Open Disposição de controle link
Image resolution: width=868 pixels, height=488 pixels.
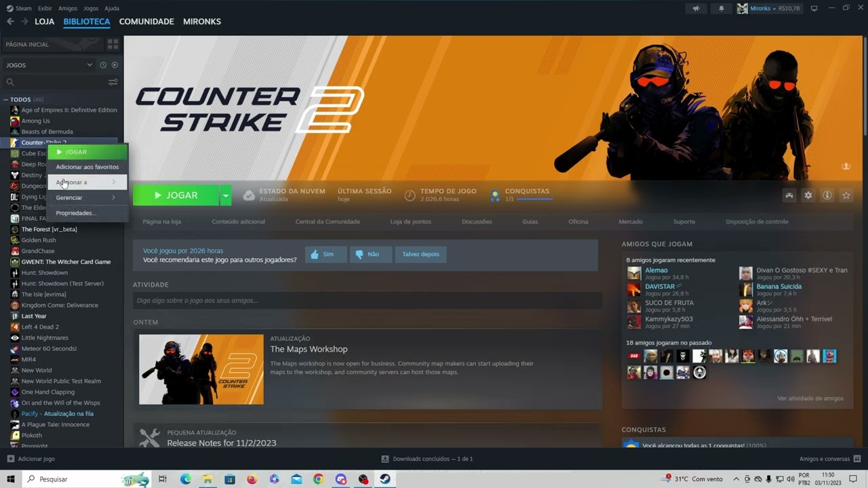pos(757,222)
